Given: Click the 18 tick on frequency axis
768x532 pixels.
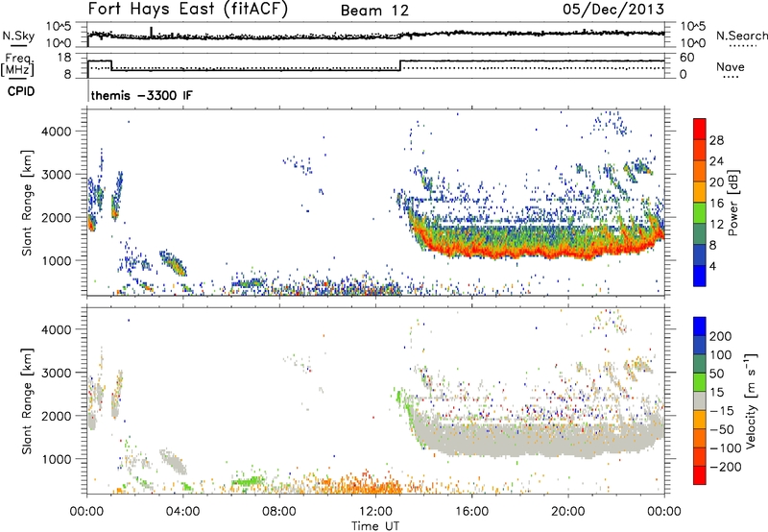Looking at the screenshot, I should (x=64, y=58).
